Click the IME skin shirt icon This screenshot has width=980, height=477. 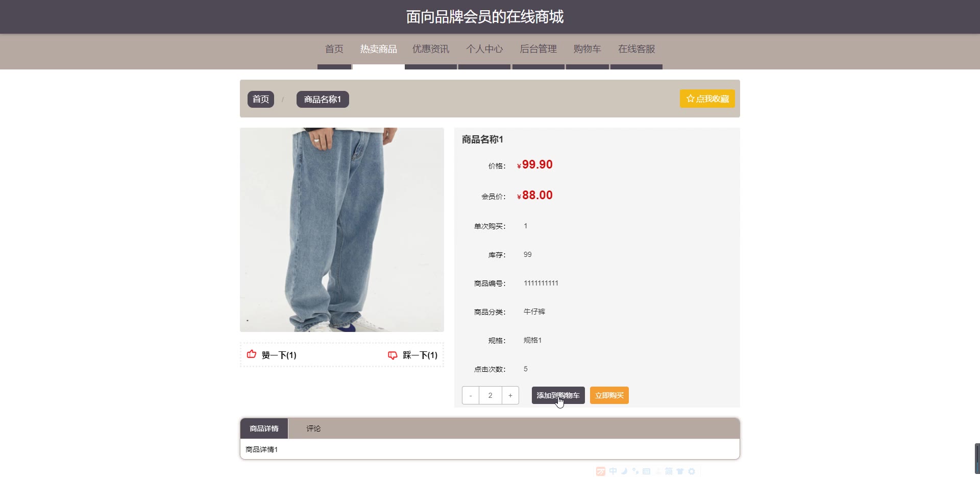[x=680, y=471]
